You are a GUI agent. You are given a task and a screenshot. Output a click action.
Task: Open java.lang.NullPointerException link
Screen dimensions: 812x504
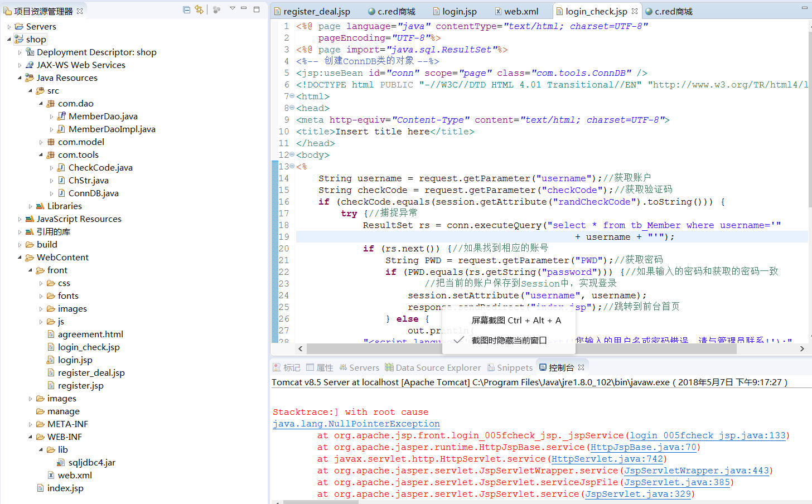(x=356, y=424)
